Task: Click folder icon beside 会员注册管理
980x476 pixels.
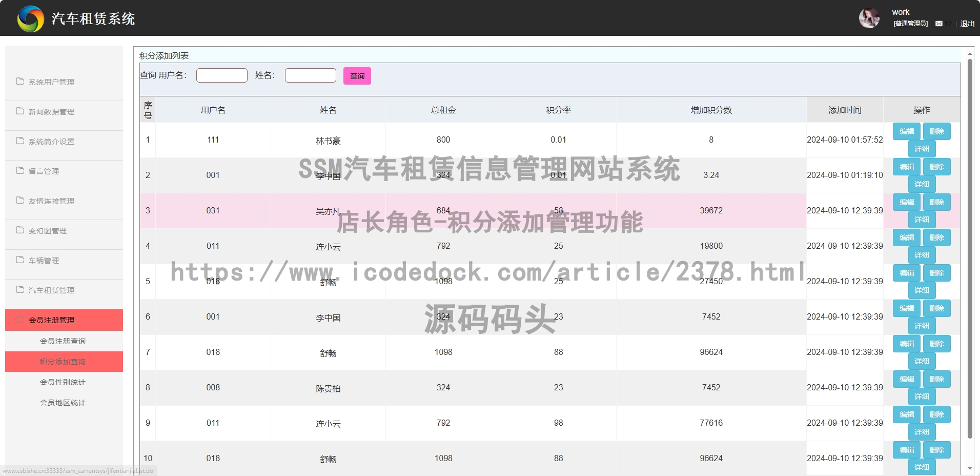Action: pos(20,319)
